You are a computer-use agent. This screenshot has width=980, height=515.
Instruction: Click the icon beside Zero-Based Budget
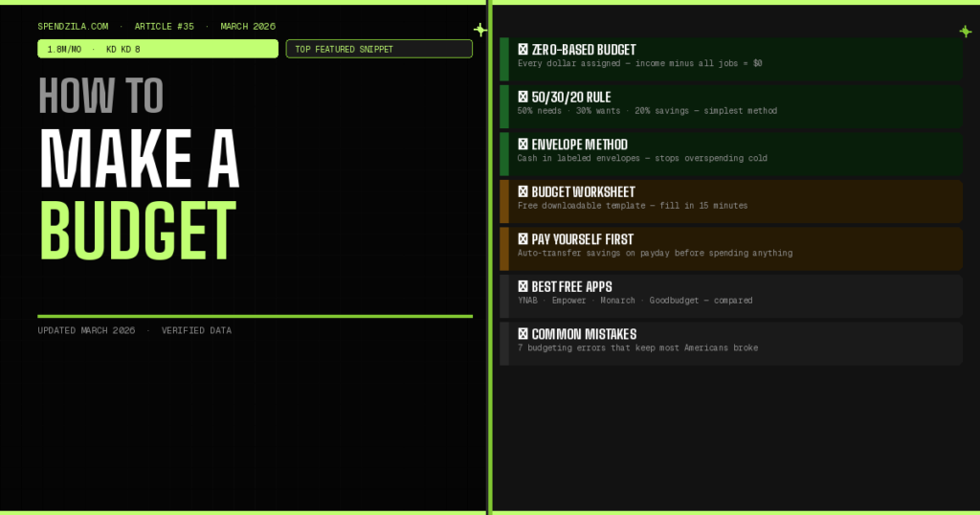coord(523,50)
